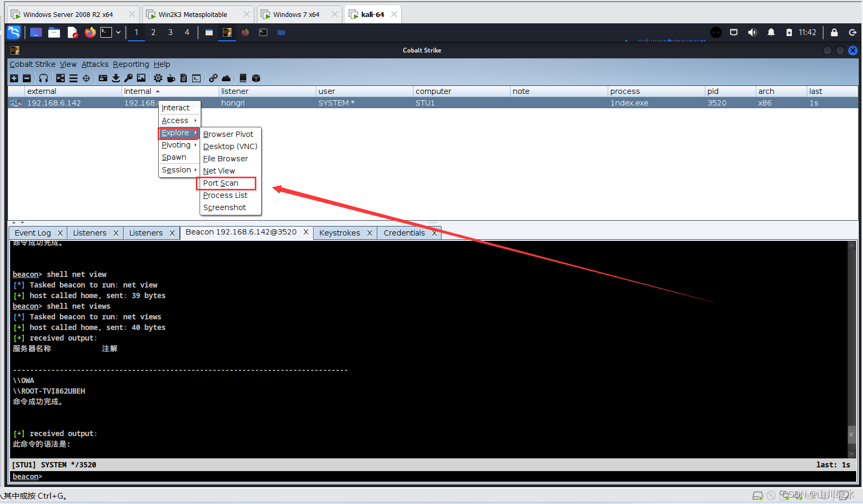The height and width of the screenshot is (504, 863).
Task: Switch to Credentials tab
Action: pyautogui.click(x=404, y=233)
